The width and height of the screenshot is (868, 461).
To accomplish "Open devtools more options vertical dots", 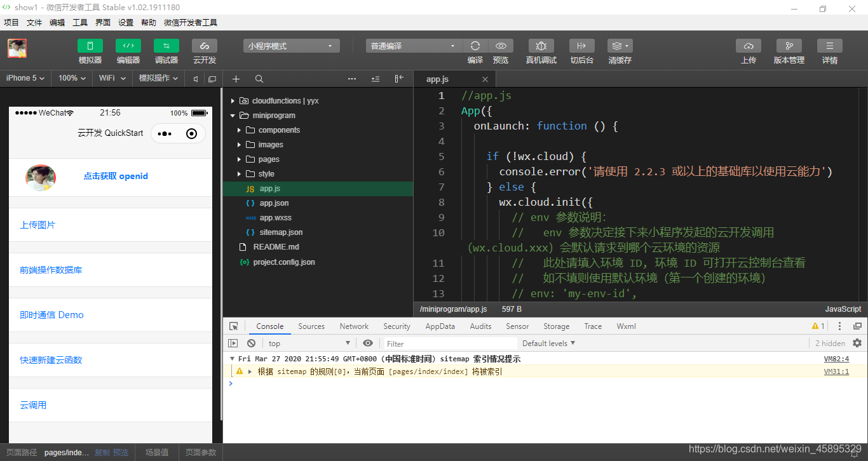I will tap(839, 326).
